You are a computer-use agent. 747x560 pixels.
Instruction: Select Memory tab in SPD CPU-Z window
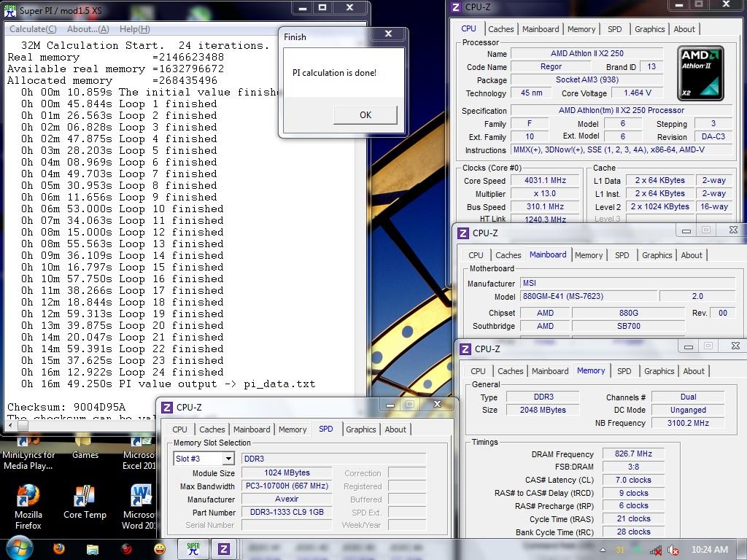click(x=293, y=429)
